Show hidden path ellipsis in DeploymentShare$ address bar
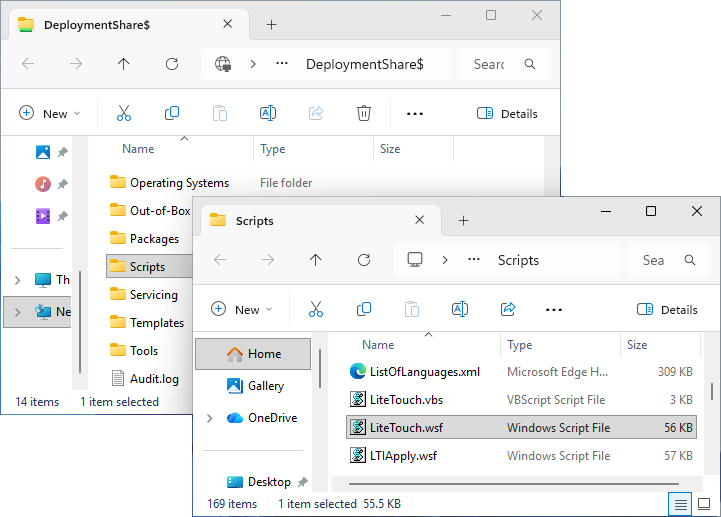 pyautogui.click(x=282, y=63)
